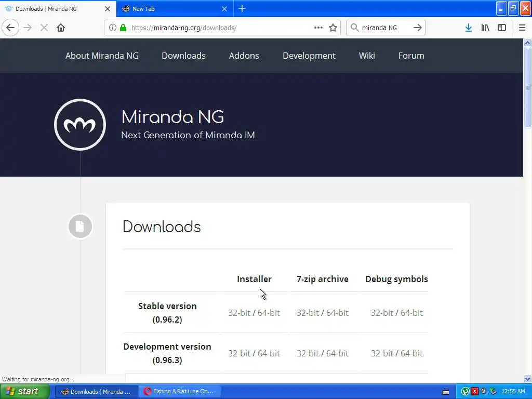Click the Stable version (0.96.2) label

167,312
